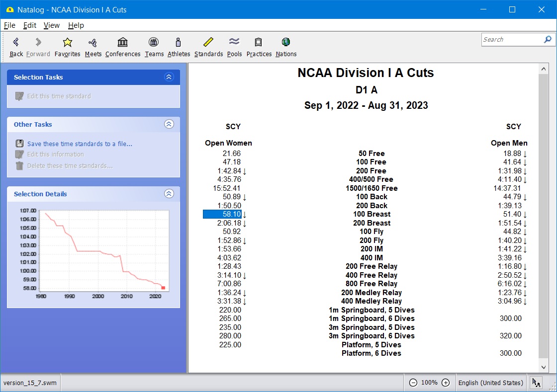Viewport: 557px width, 392px height.
Task: Open the File menu
Action: coord(9,25)
